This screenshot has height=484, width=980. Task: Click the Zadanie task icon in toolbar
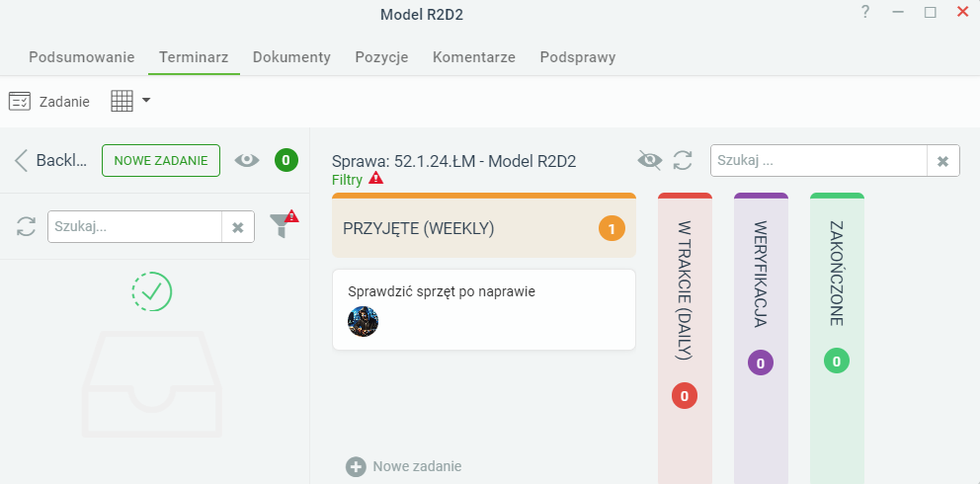click(20, 101)
